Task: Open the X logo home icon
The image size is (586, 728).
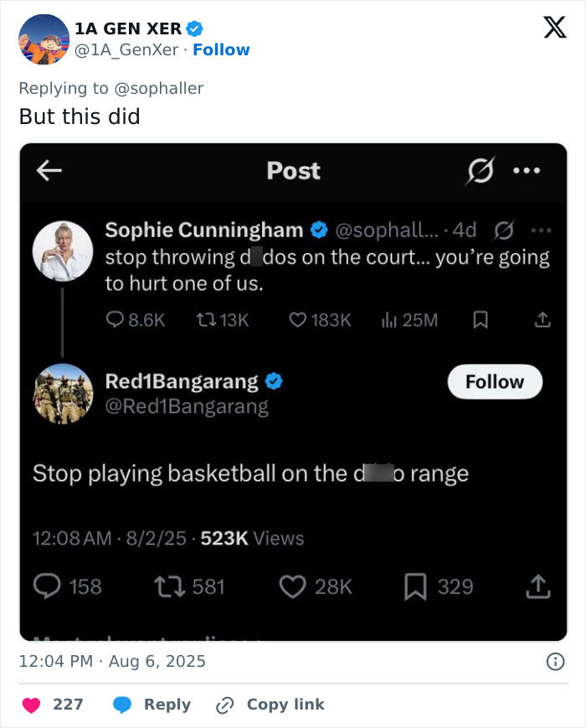Action: (x=553, y=28)
